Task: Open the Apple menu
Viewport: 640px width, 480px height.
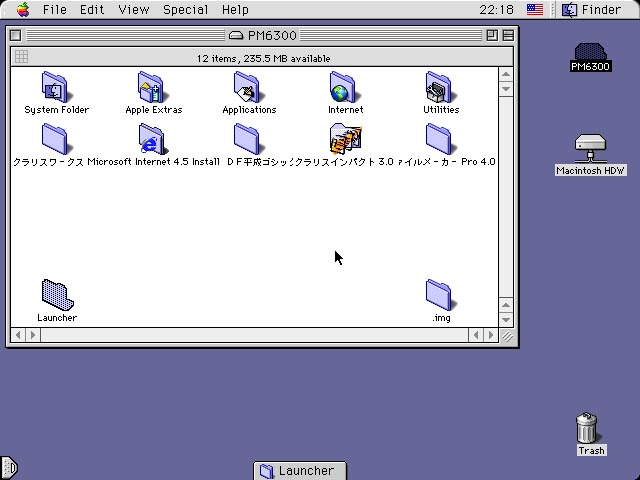Action: pyautogui.click(x=23, y=9)
